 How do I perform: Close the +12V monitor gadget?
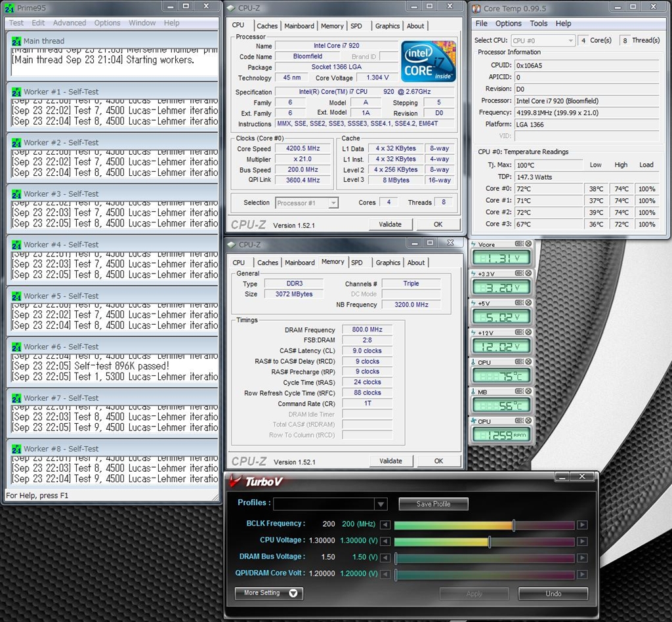[528, 333]
